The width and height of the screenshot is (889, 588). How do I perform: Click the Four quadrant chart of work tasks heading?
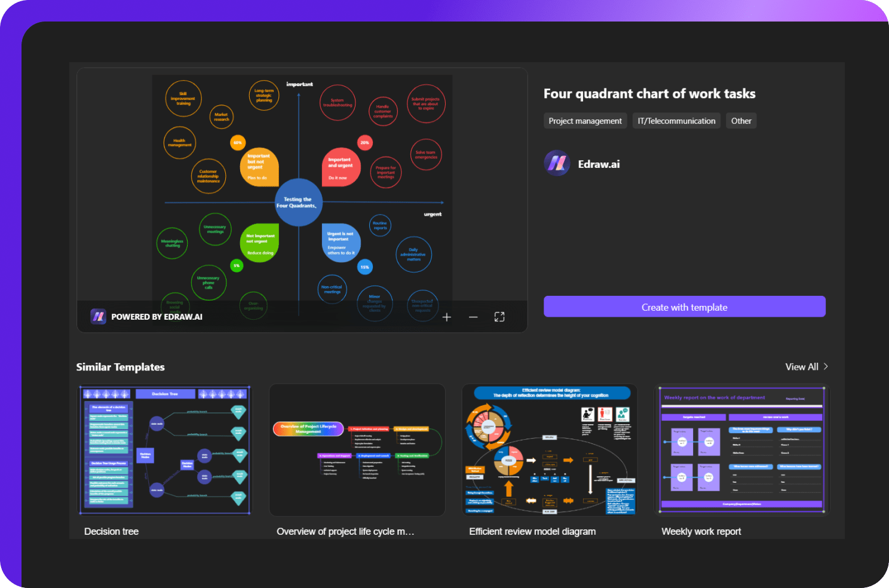649,94
